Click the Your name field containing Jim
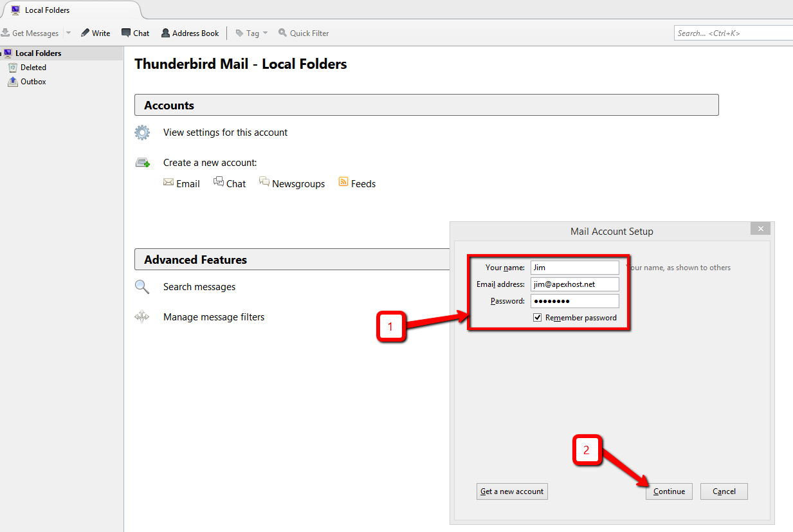 click(575, 268)
